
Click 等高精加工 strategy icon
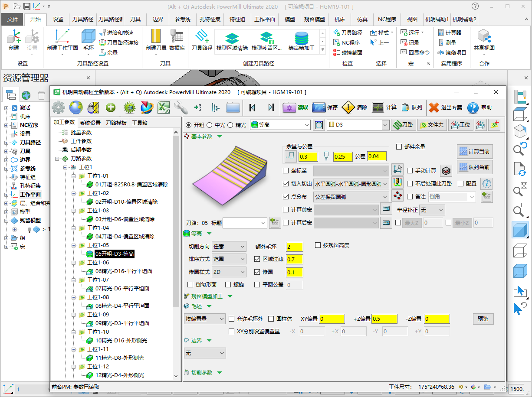(x=301, y=42)
